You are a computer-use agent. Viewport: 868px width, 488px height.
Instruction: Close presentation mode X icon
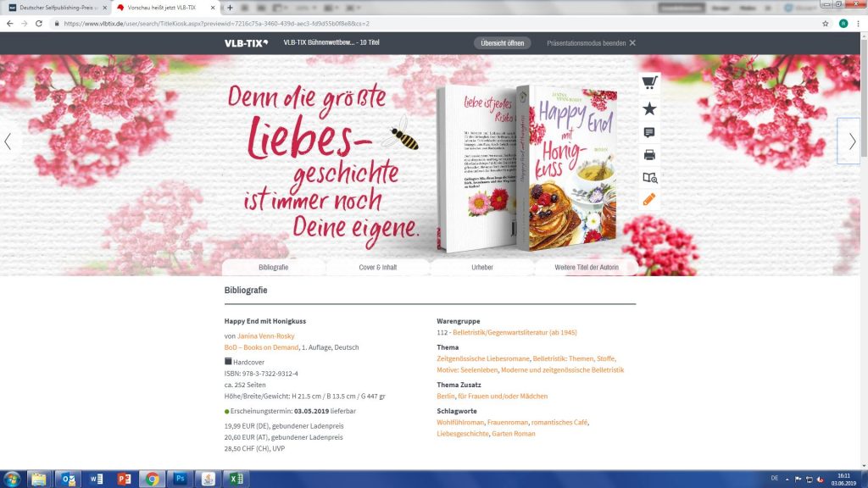point(632,43)
